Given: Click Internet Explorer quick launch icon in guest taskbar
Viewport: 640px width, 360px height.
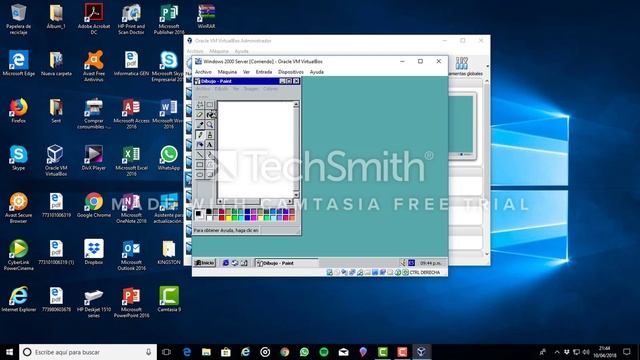Looking at the screenshot, I should tap(226, 263).
